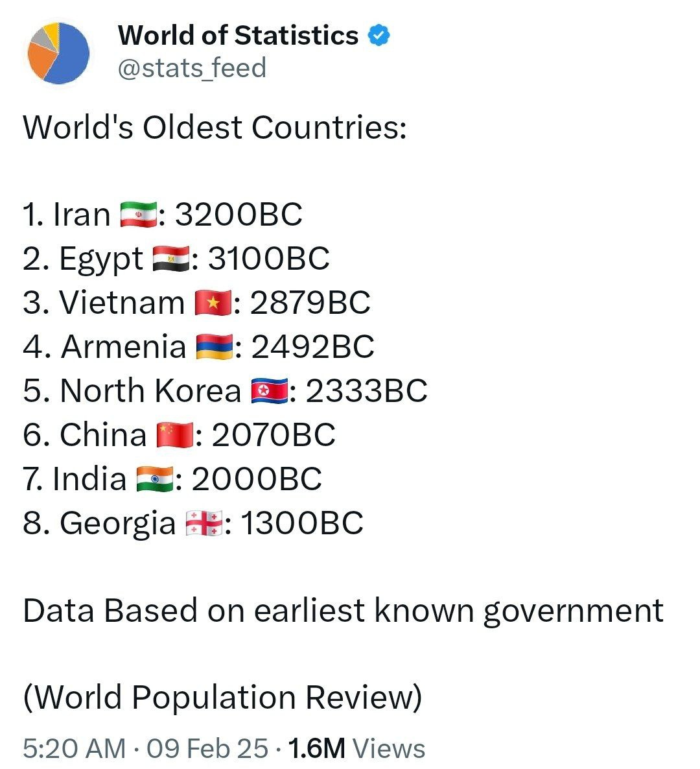Click the Iran flag emoji
The image size is (700, 769).
tap(139, 215)
